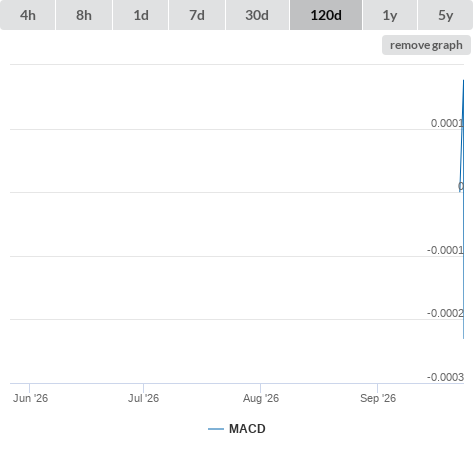Select the 7d time range
474x455 pixels.
[197, 15]
